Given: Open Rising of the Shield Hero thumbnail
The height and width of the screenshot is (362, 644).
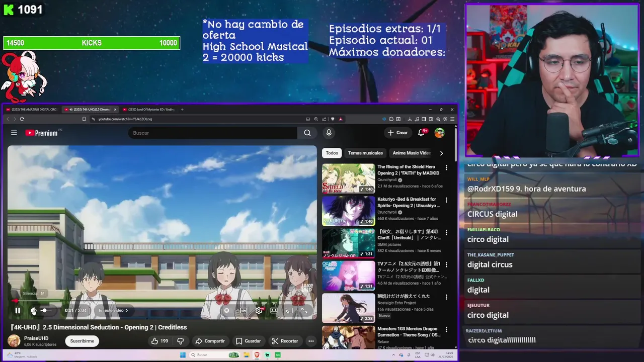Looking at the screenshot, I should (348, 178).
